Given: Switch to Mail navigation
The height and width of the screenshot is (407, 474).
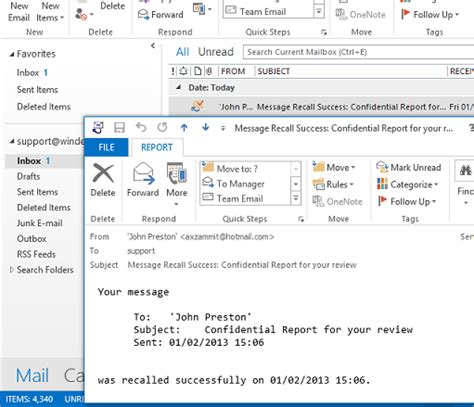Looking at the screenshot, I should pos(32,376).
